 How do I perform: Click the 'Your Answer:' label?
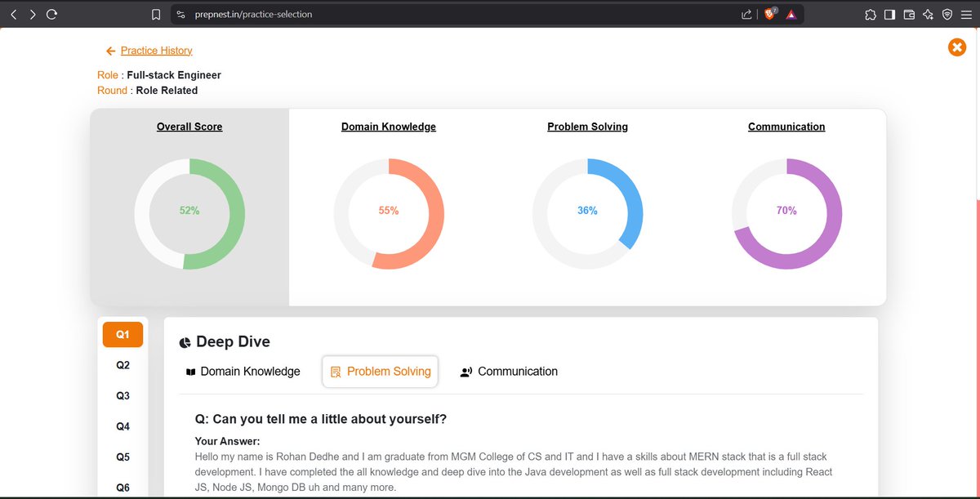227,442
